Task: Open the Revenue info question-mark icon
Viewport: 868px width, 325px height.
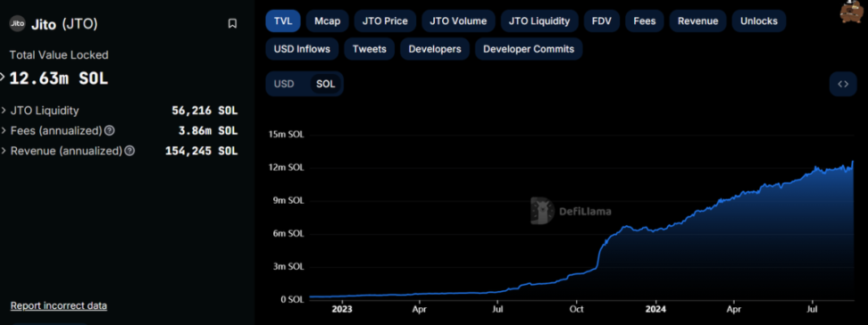Action: click(129, 151)
